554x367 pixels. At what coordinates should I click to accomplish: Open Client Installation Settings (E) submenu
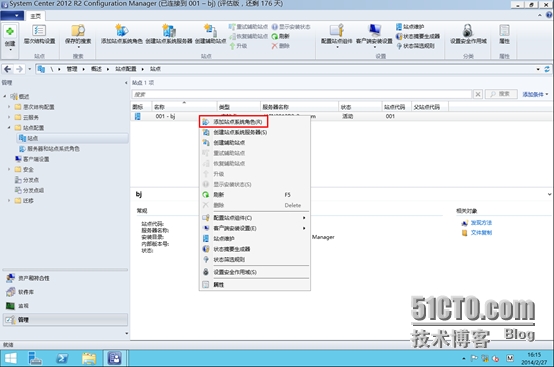(x=255, y=229)
